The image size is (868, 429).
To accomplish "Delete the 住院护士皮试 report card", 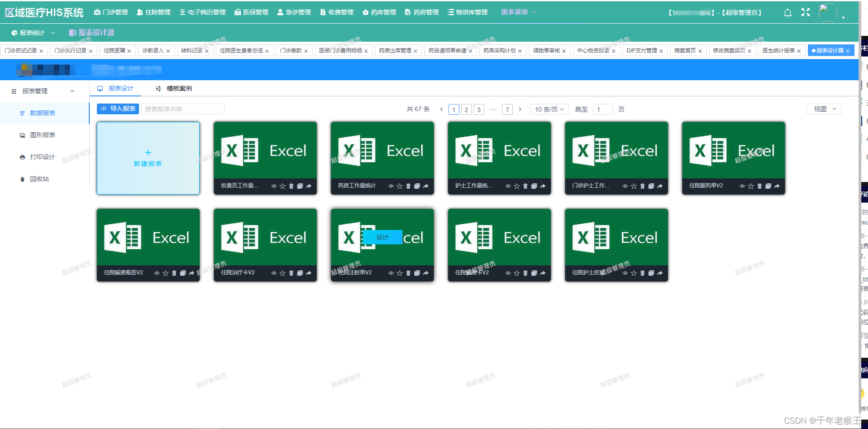I will (x=642, y=273).
